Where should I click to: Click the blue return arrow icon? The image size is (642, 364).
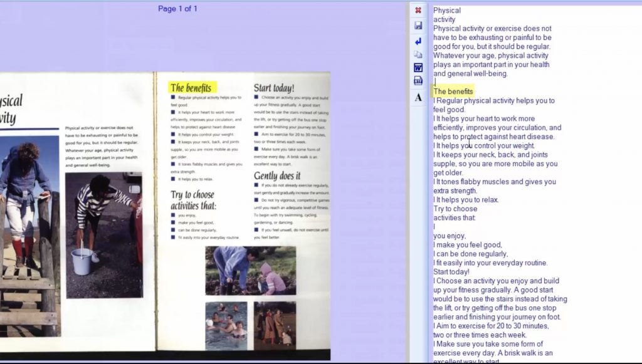coord(418,41)
